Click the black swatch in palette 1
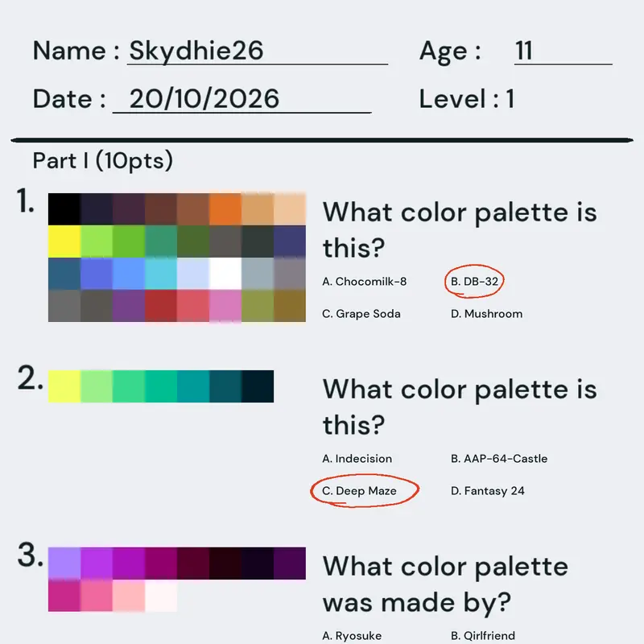The image size is (644, 644). click(x=64, y=209)
